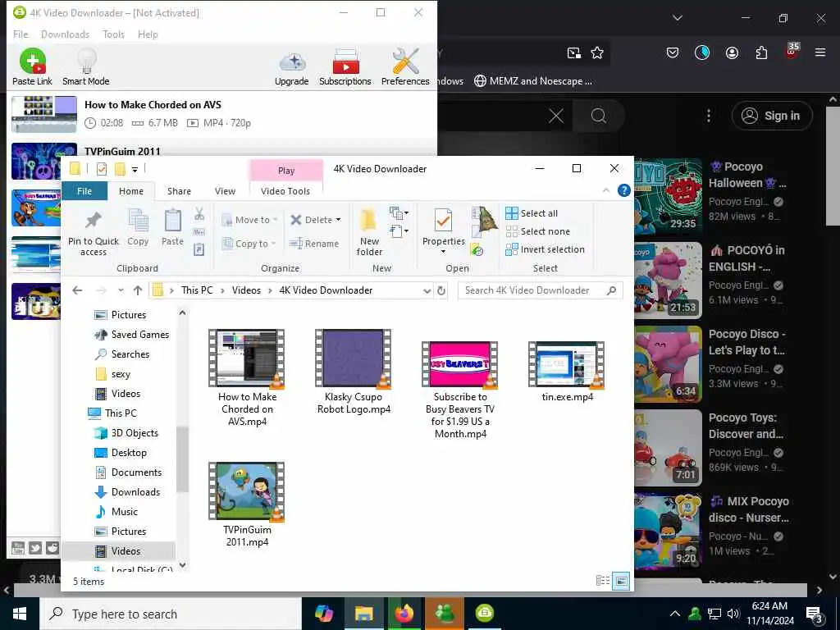Select tin.exe.mp4 file
Screen dimensions: 840x630
[568, 372]
